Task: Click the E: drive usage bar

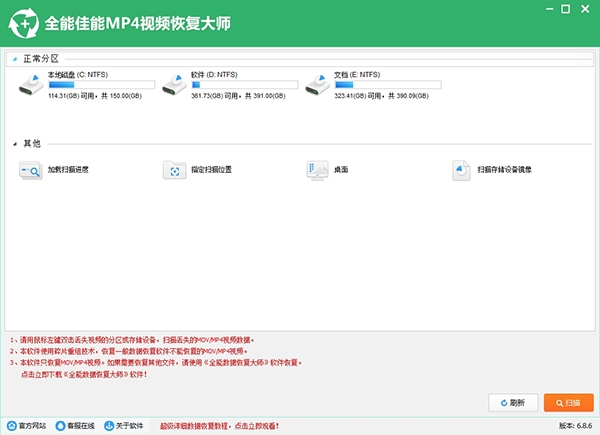Action: pyautogui.click(x=388, y=85)
